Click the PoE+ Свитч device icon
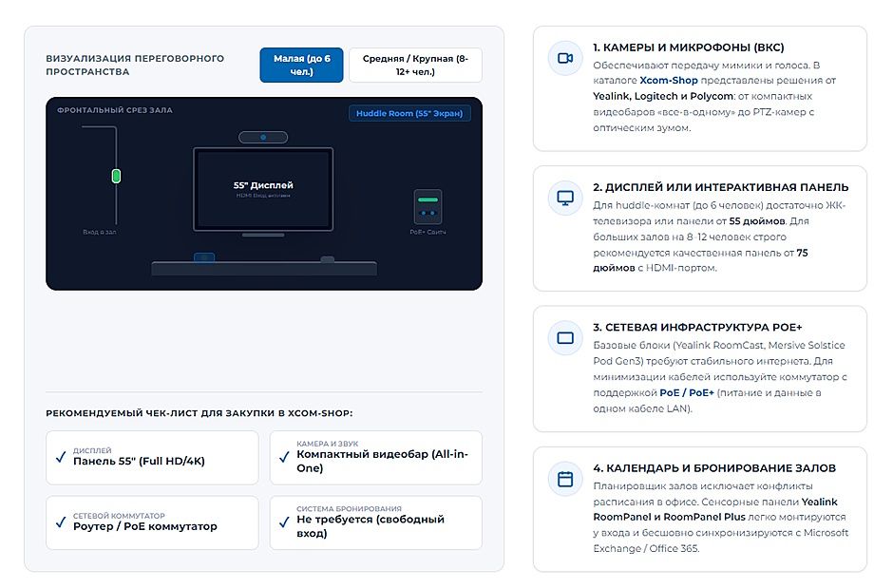The image size is (893, 588). (x=427, y=207)
